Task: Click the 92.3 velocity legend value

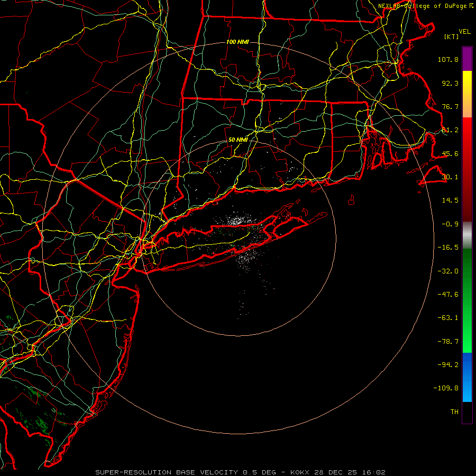Action: coord(450,83)
